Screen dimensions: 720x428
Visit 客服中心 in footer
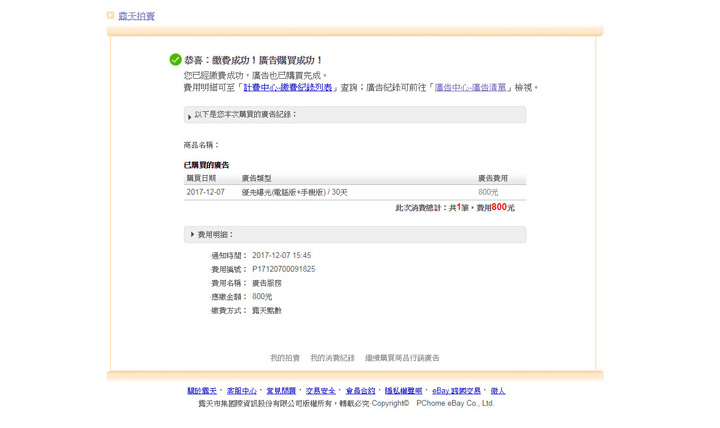click(x=241, y=391)
